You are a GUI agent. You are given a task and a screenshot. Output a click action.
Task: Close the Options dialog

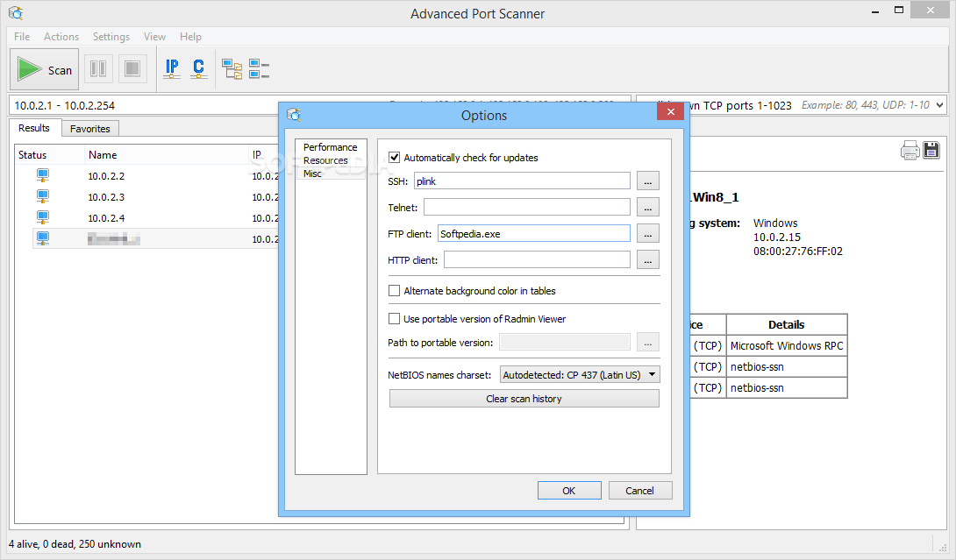pos(671,111)
